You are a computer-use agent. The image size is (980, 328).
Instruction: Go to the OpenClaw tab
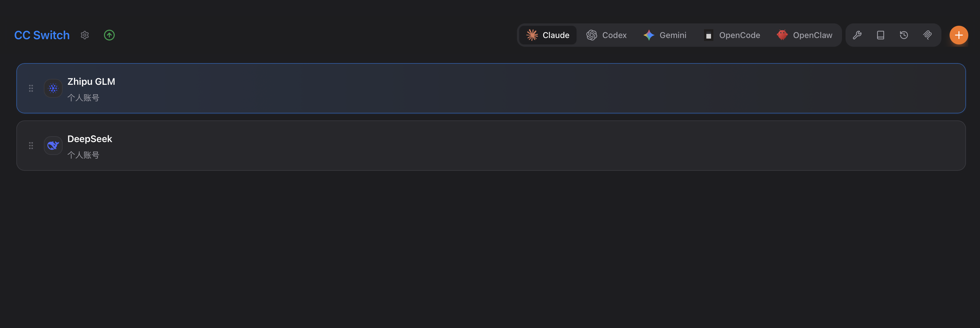804,35
